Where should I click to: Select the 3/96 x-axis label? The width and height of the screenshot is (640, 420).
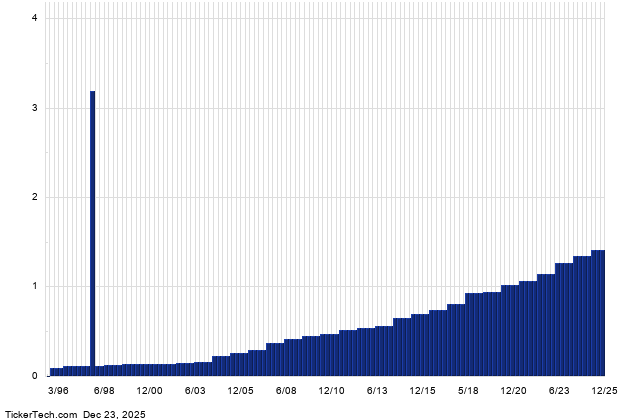[x=59, y=390]
